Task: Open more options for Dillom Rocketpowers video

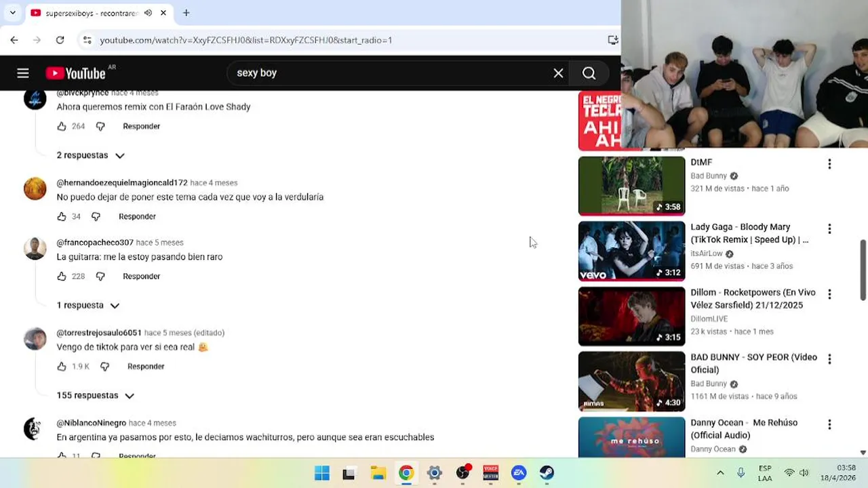Action: pos(829,294)
